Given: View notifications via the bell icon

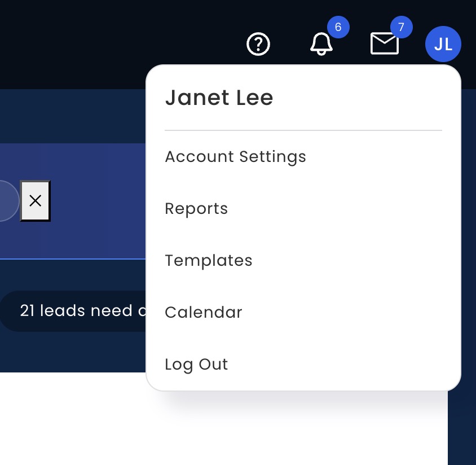Looking at the screenshot, I should [321, 44].
